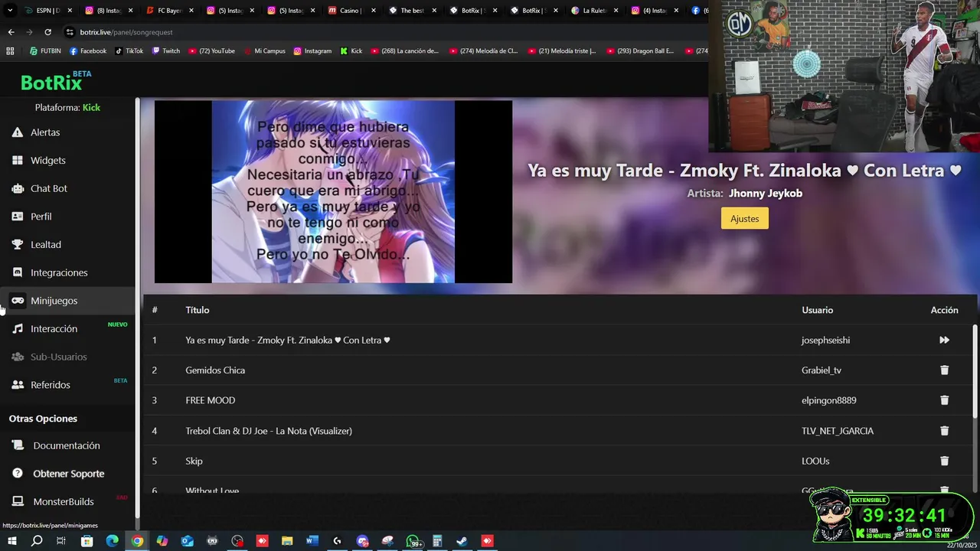The width and height of the screenshot is (980, 551).
Task: Open Kick bookmark
Action: (351, 51)
